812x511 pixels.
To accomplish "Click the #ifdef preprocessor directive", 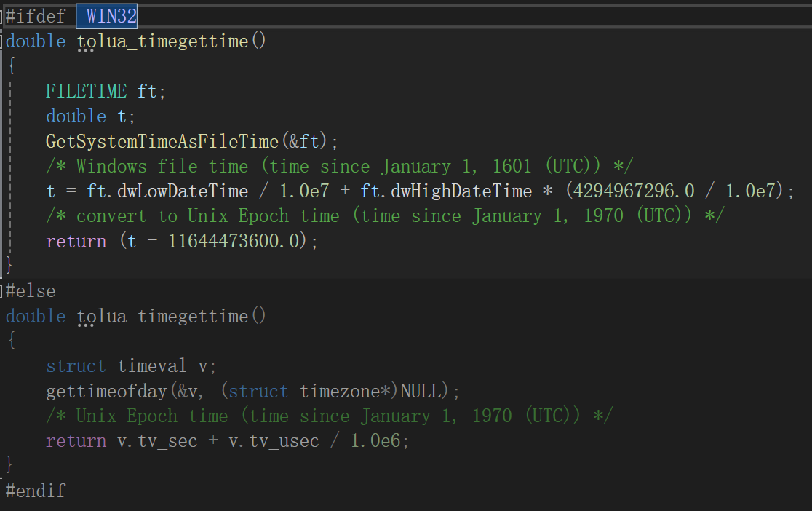I will pyautogui.click(x=35, y=16).
